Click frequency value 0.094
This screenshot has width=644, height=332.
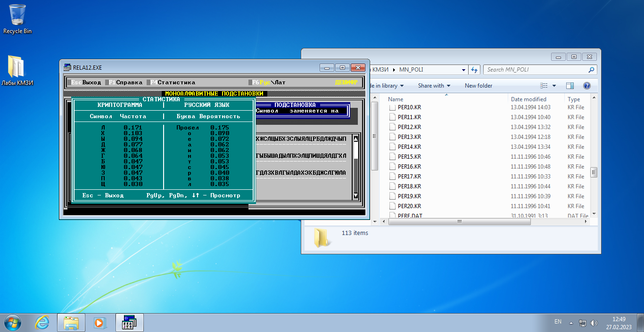tap(133, 139)
